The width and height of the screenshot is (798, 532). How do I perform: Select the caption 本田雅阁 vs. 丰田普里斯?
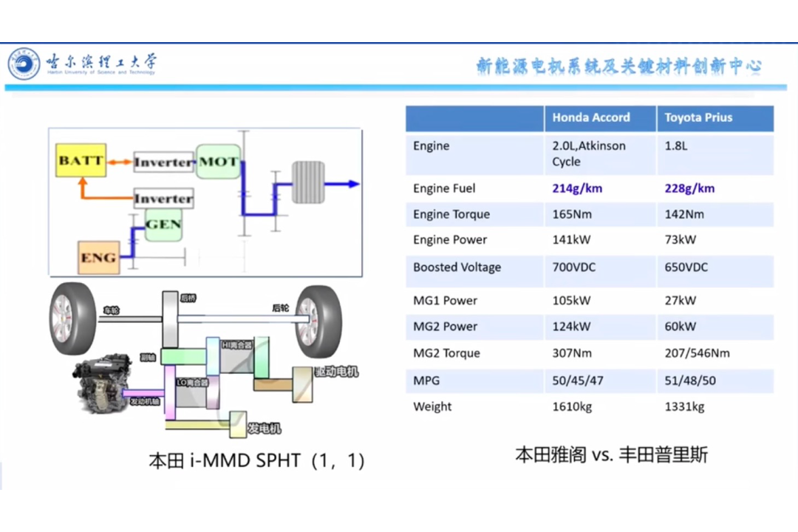(611, 454)
